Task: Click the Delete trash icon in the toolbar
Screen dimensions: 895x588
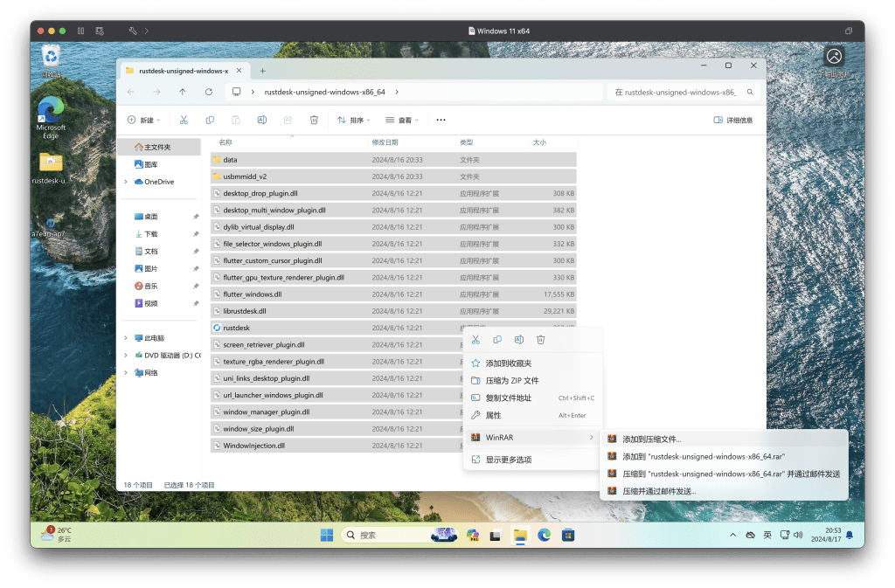Action: tap(314, 120)
